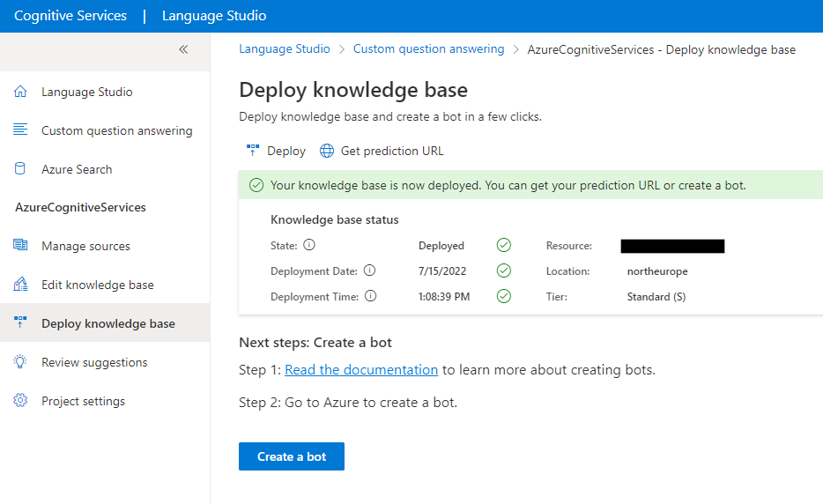The width and height of the screenshot is (823, 504).
Task: Click the knowledge base deployed banner message
Action: [508, 185]
